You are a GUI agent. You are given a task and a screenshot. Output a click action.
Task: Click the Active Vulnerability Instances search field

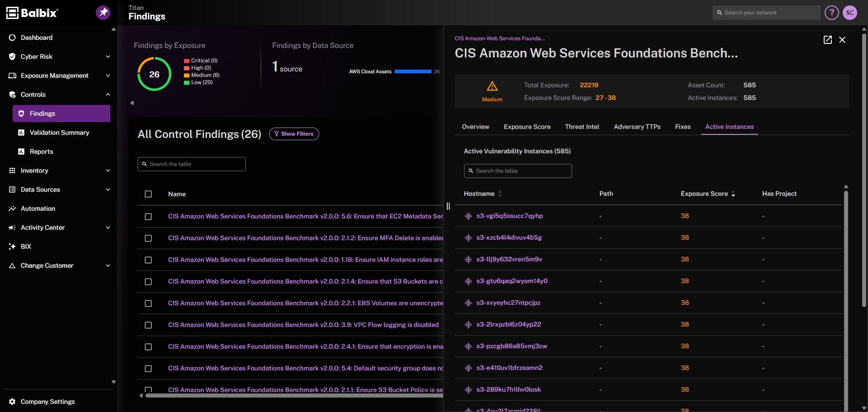click(x=518, y=171)
